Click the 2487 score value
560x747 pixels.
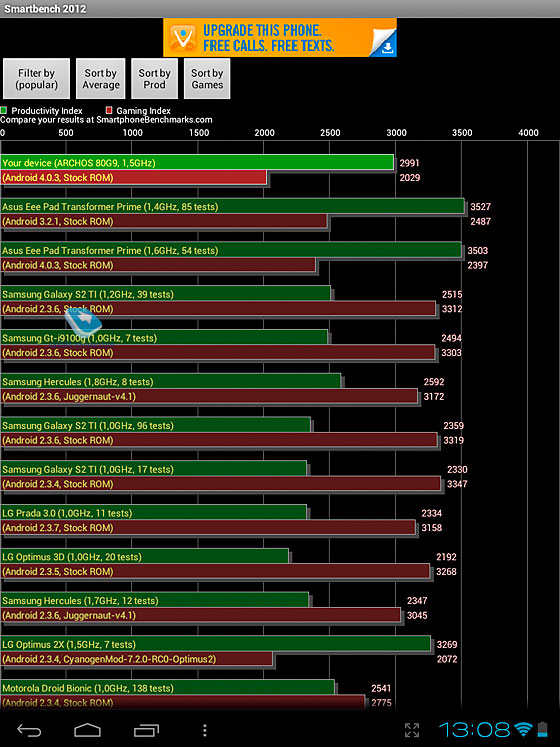[480, 222]
